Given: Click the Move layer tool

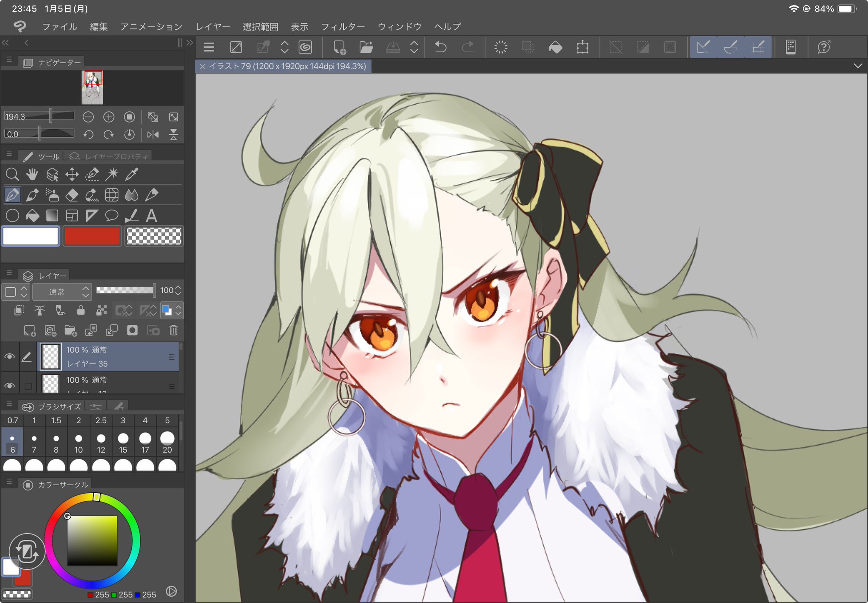Looking at the screenshot, I should pyautogui.click(x=72, y=174).
